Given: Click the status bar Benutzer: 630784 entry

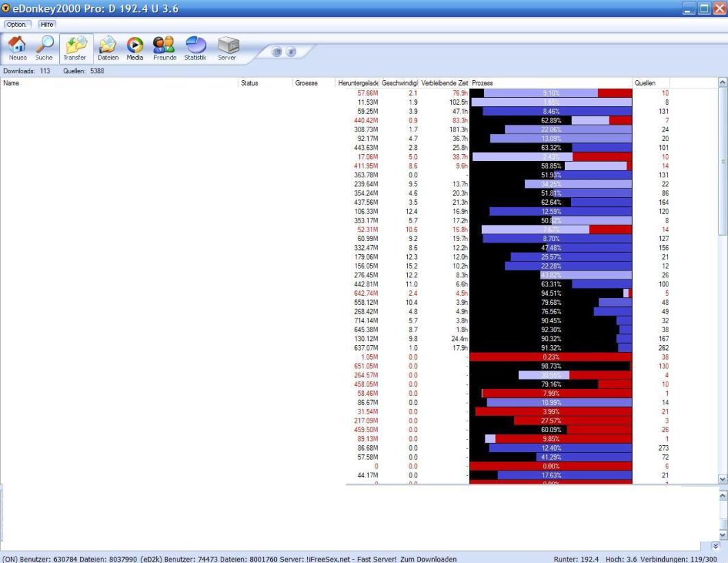Looking at the screenshot, I should (x=49, y=560).
